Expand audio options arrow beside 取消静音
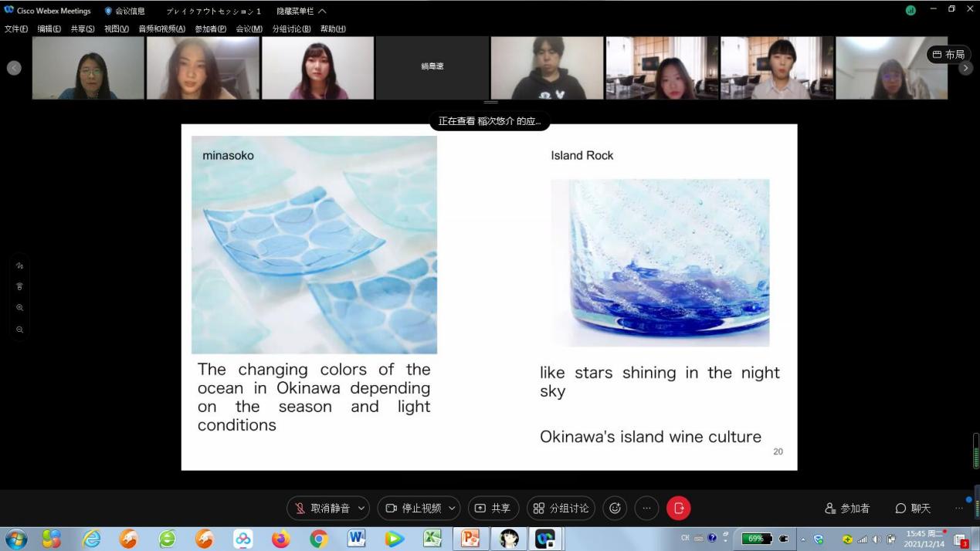The width and height of the screenshot is (980, 551). tap(361, 508)
